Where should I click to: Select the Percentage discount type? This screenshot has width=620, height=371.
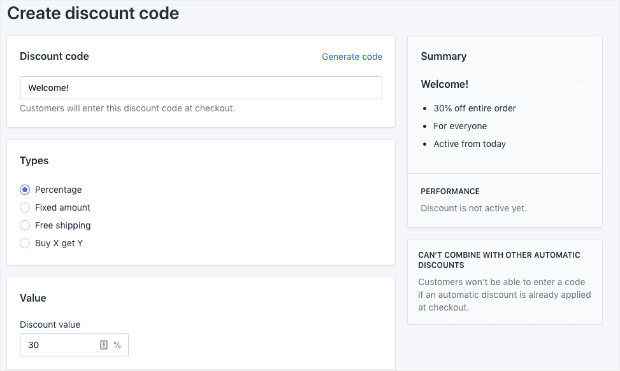[x=25, y=190]
